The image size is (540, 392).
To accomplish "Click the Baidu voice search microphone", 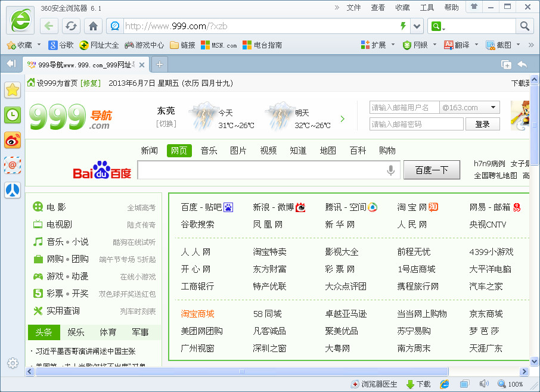I will tap(390, 170).
